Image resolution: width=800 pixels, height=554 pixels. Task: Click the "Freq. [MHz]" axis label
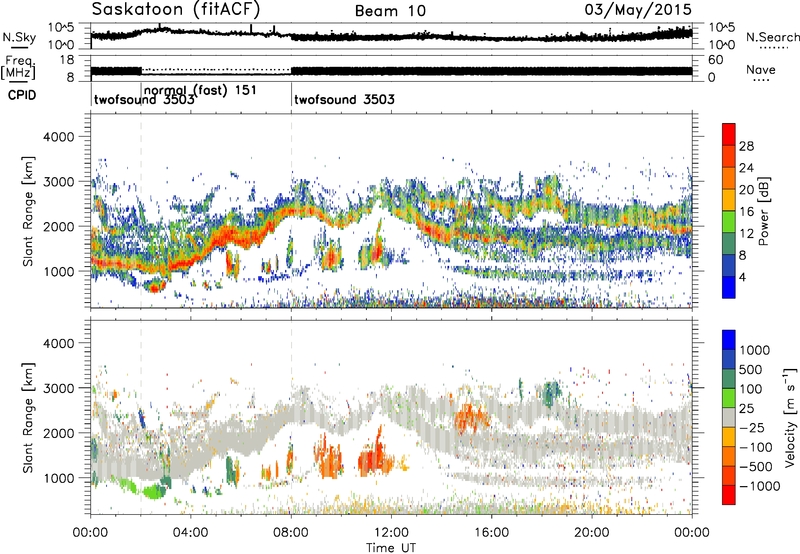coord(19,67)
